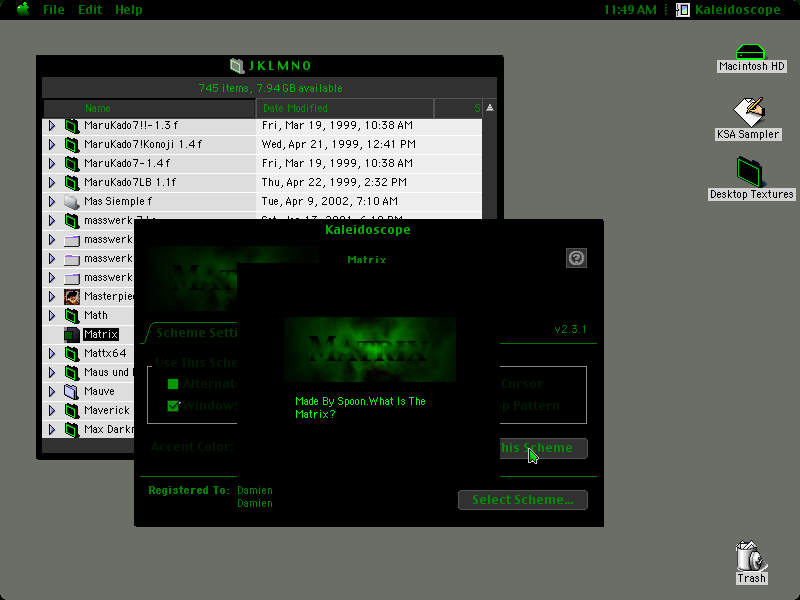Select the Math folder icon
This screenshot has height=600, width=800.
point(71,315)
